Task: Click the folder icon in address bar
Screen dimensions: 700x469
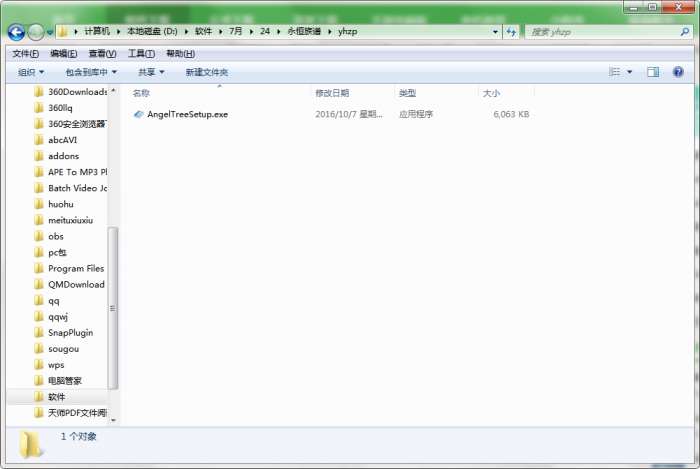Action: pyautogui.click(x=63, y=32)
